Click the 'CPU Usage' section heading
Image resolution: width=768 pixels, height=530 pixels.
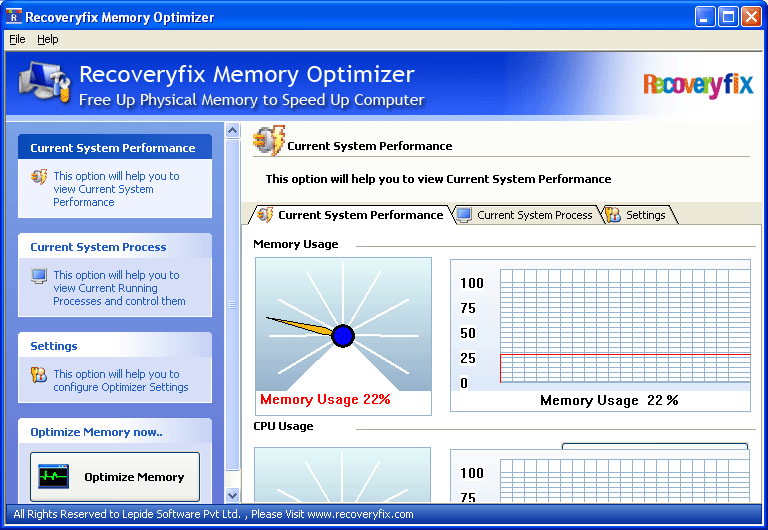click(283, 426)
